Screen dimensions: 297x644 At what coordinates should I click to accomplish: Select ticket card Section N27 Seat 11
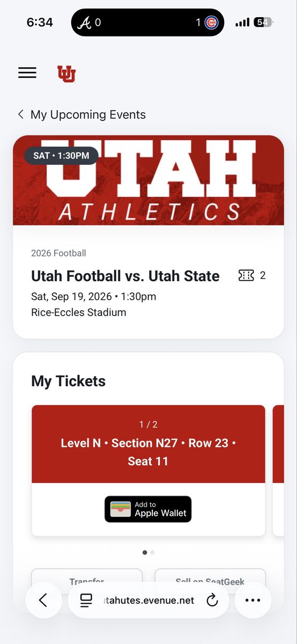coord(148,470)
